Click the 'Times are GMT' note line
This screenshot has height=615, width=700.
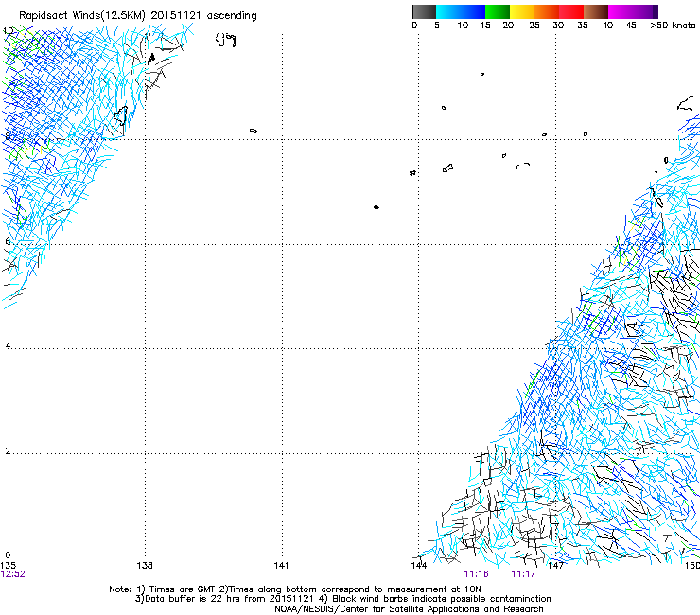295,589
